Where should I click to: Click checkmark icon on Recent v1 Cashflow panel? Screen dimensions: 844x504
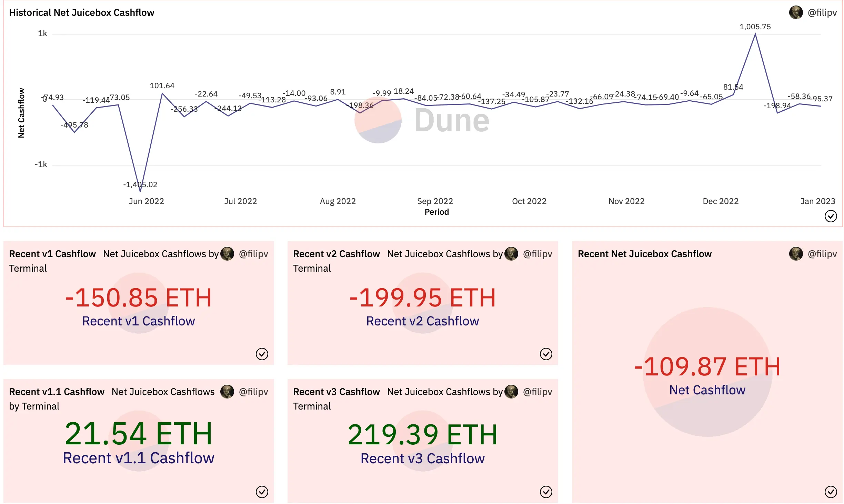point(262,354)
